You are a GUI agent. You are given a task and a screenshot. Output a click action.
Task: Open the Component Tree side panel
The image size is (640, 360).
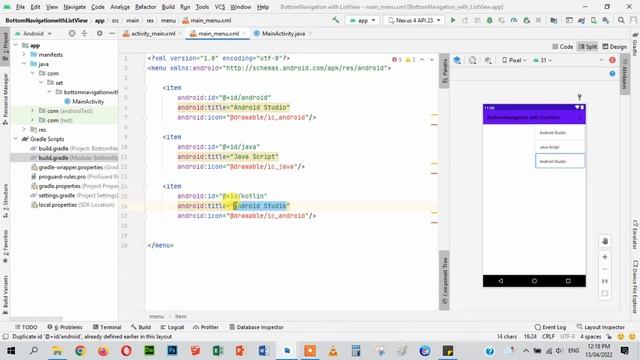444,281
